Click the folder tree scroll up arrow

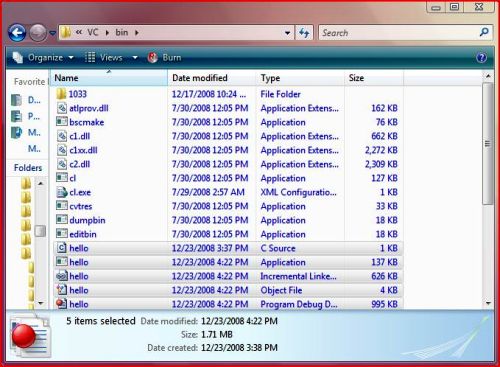(40, 183)
